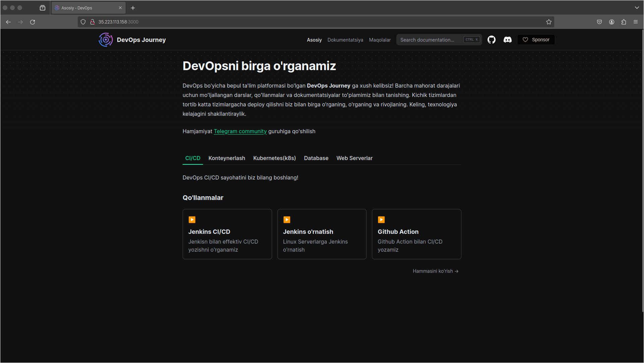Select the Kubernetes(k8s) tab
Image resolution: width=644 pixels, height=363 pixels.
[x=274, y=158]
